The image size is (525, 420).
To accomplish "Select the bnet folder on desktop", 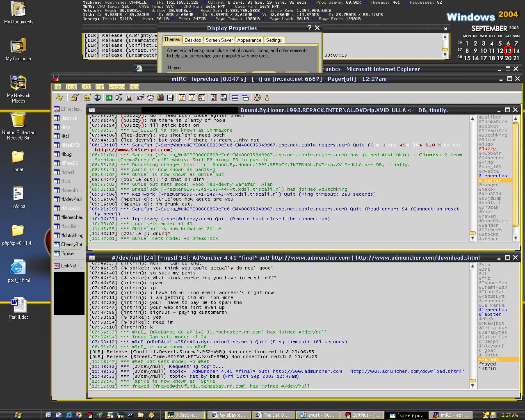I will [x=18, y=161].
